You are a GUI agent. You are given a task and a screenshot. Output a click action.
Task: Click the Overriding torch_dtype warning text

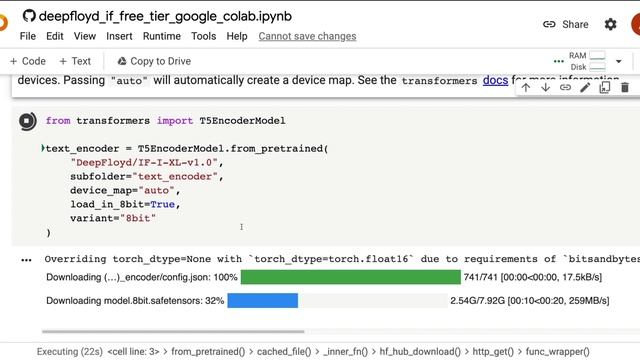342,259
